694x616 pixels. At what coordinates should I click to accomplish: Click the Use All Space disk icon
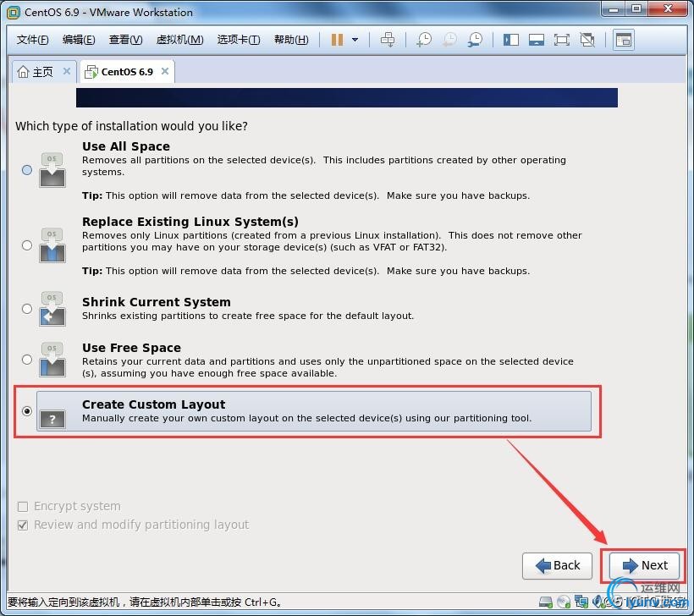coord(52,170)
